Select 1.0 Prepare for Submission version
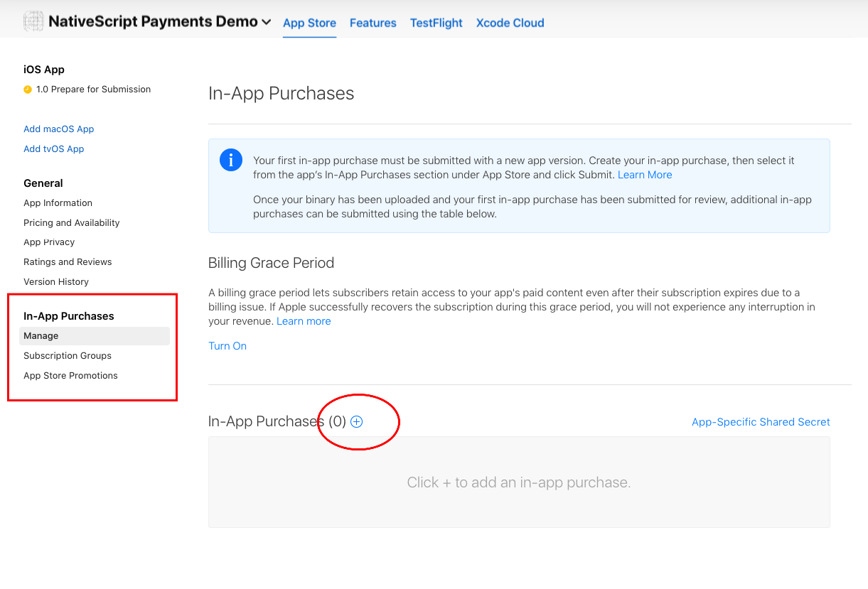Image resolution: width=868 pixels, height=589 pixels. pos(93,90)
